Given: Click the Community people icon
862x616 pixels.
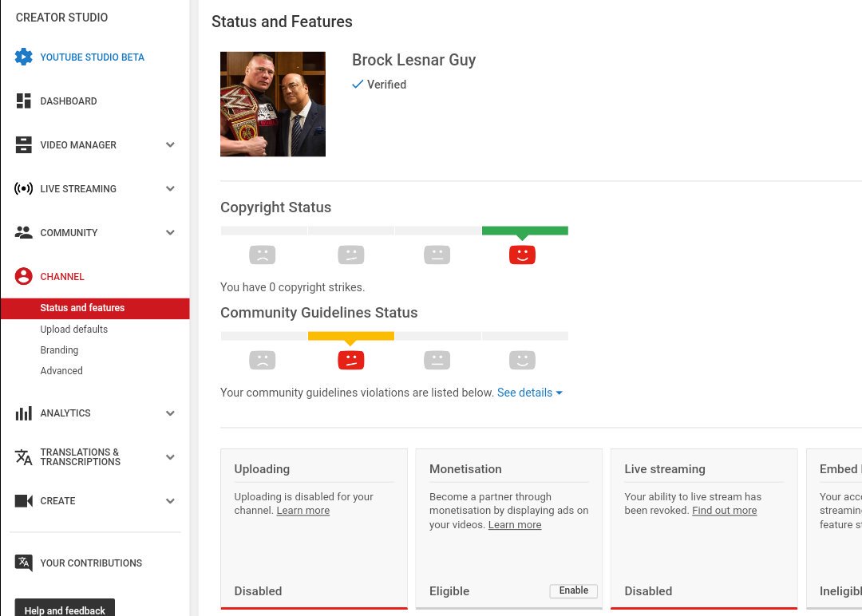Looking at the screenshot, I should [23, 232].
